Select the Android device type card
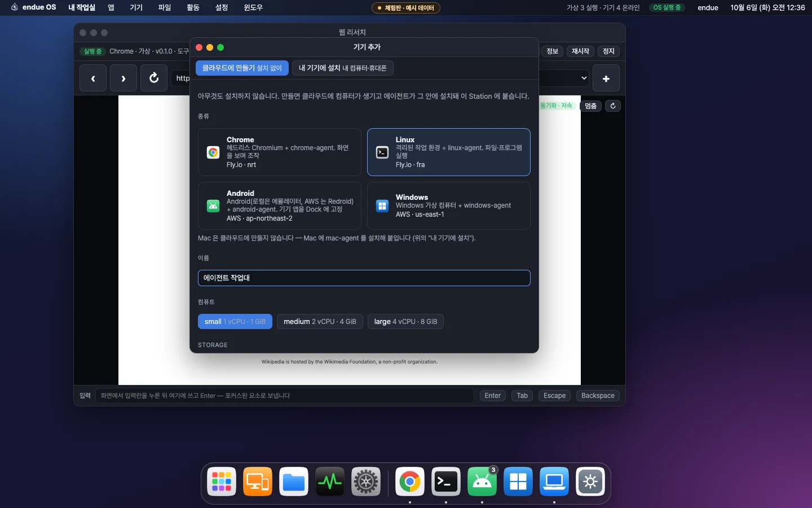Image resolution: width=812 pixels, height=508 pixels. (280, 205)
